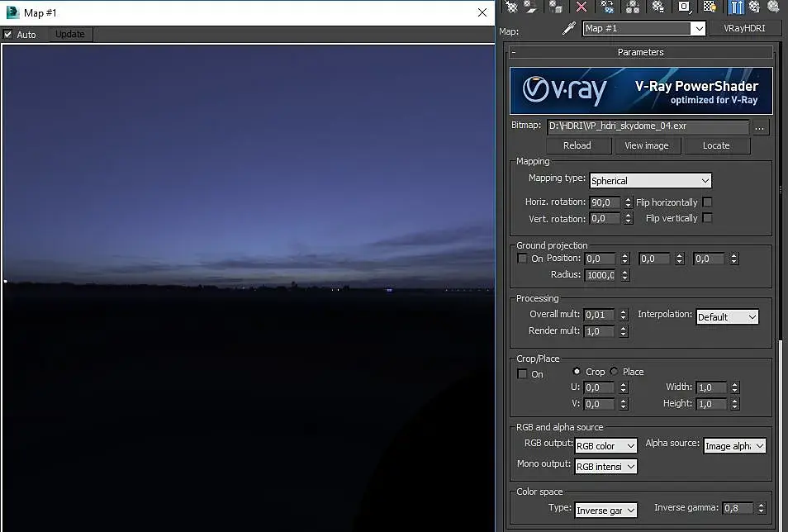
Task: Click the Update button
Action: (x=70, y=34)
